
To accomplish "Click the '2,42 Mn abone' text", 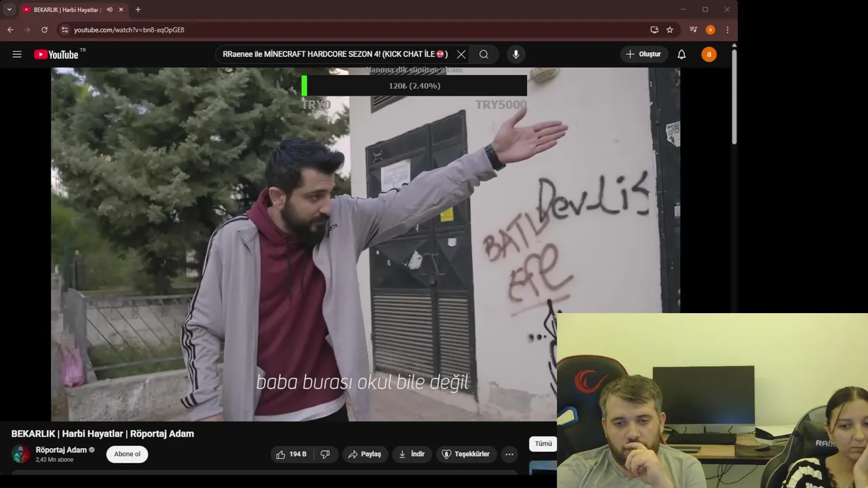I will pos(54,460).
